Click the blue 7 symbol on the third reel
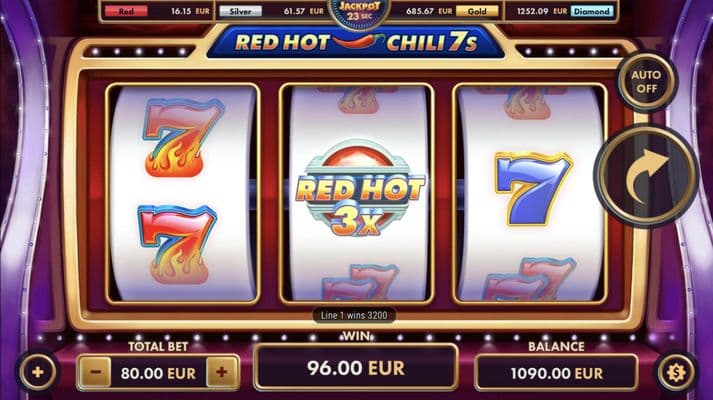This screenshot has width=713, height=400. click(x=532, y=189)
